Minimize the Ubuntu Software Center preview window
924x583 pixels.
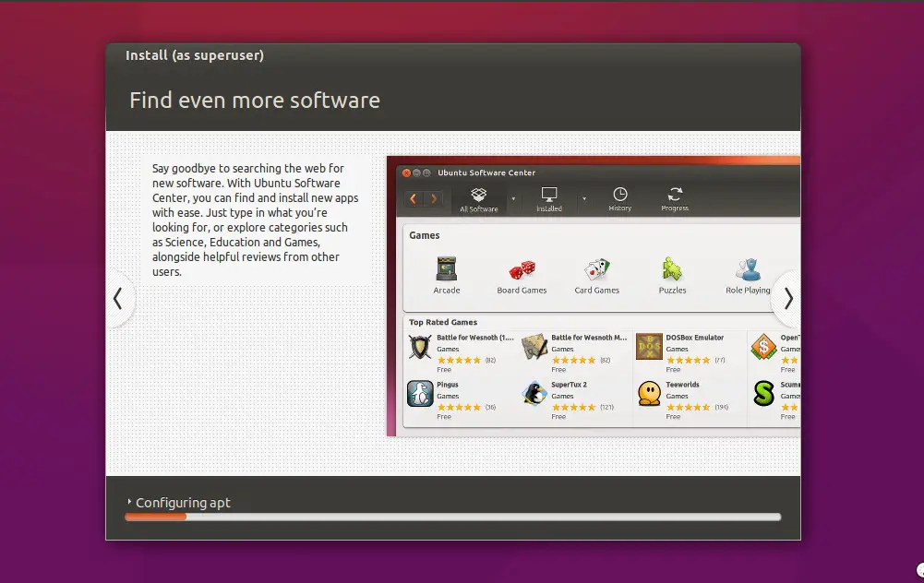click(x=416, y=173)
